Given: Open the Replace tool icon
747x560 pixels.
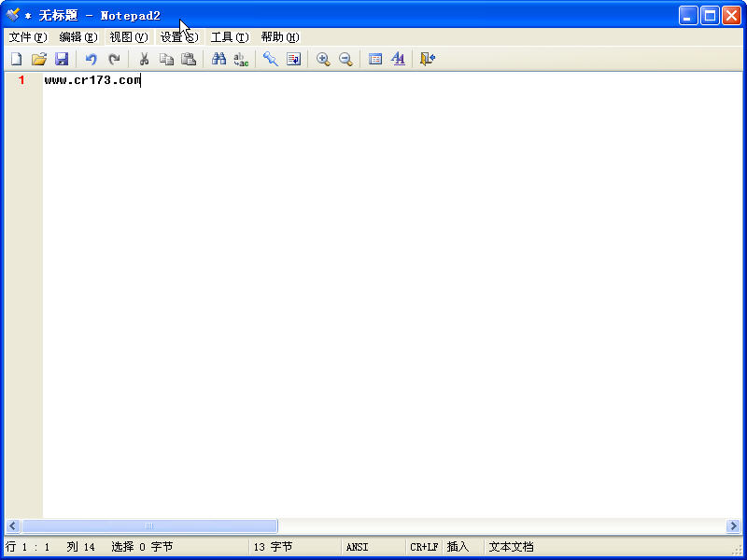Looking at the screenshot, I should click(241, 59).
